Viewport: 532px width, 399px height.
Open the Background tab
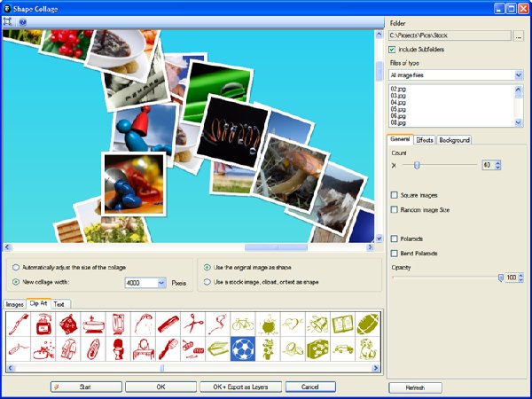tap(454, 140)
